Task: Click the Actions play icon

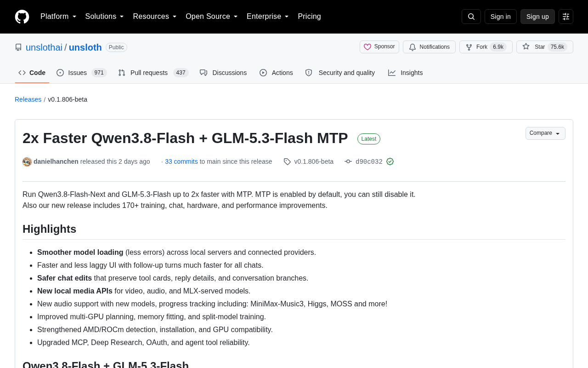Action: (x=263, y=73)
